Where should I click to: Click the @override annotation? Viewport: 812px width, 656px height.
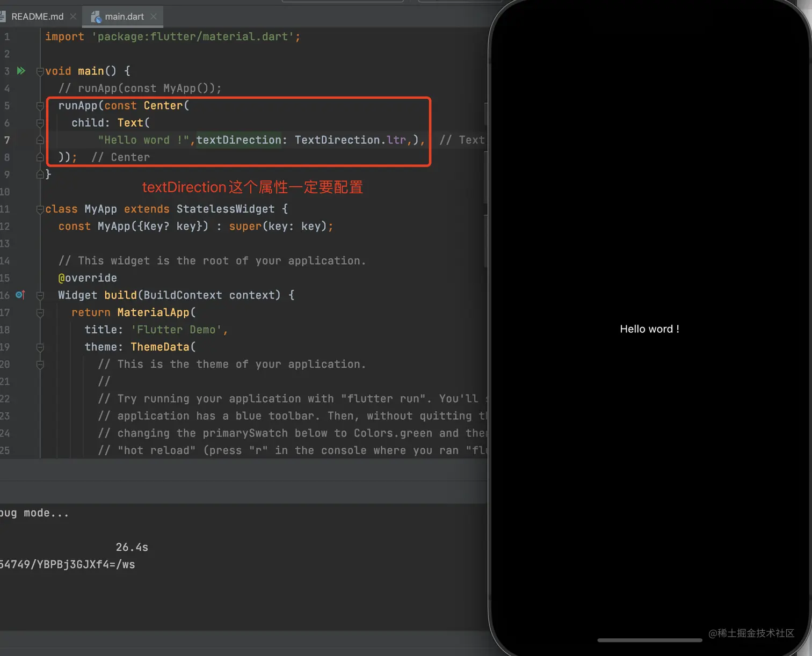pyautogui.click(x=88, y=278)
